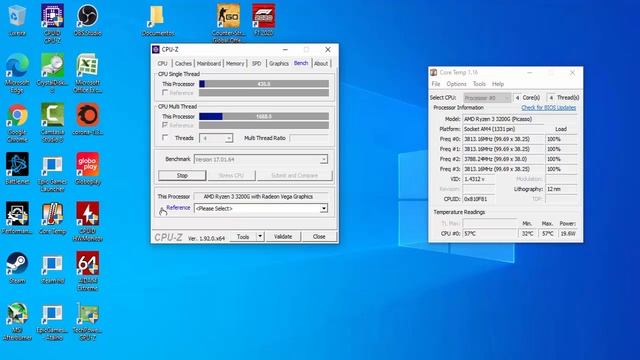The height and width of the screenshot is (360, 640).
Task: Click the Core Temp VID value field
Action: click(x=479, y=179)
